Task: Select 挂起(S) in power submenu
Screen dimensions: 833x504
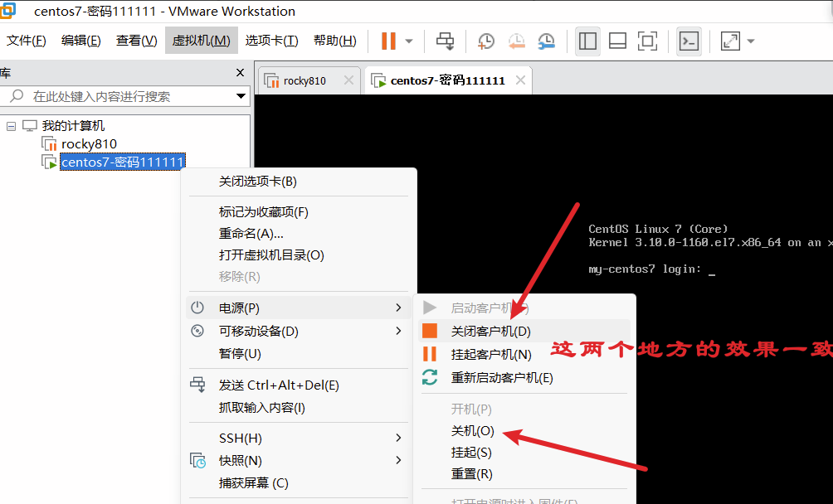Action: point(524,453)
